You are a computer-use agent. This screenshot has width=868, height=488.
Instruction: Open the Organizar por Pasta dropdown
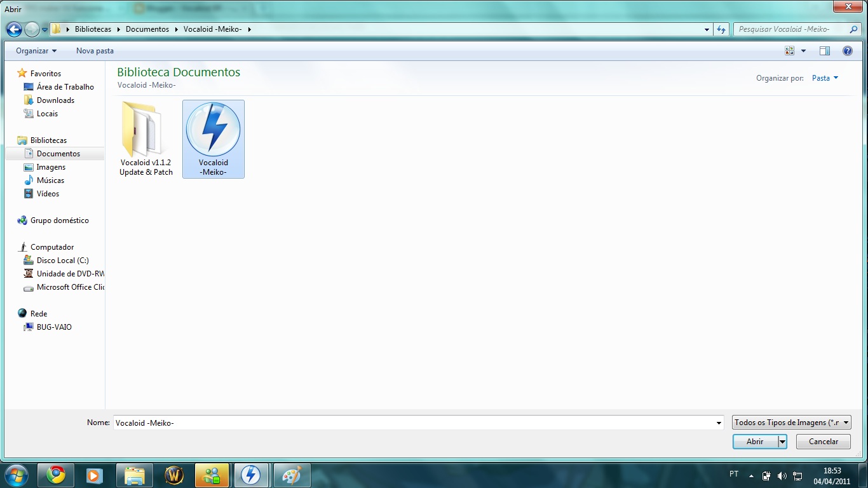tap(825, 78)
